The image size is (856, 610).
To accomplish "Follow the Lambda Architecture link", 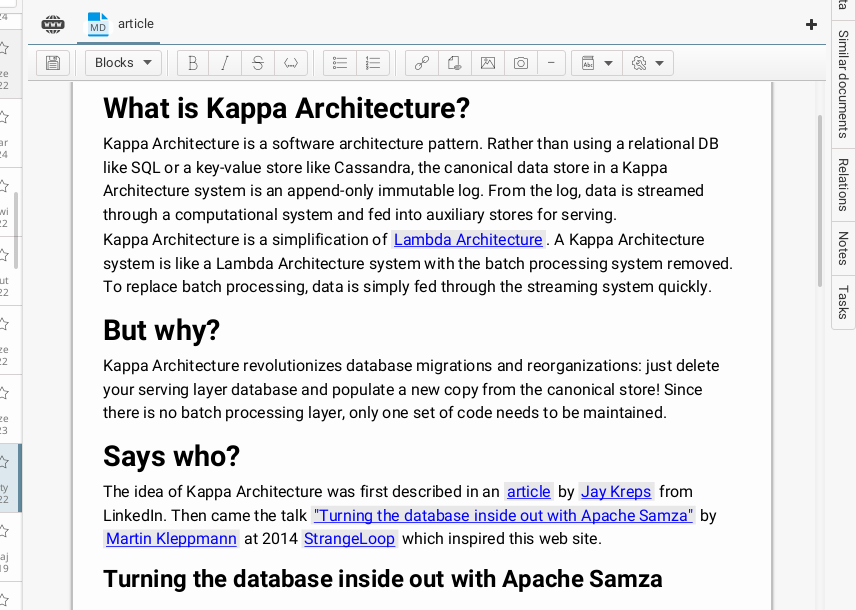I will pos(468,240).
